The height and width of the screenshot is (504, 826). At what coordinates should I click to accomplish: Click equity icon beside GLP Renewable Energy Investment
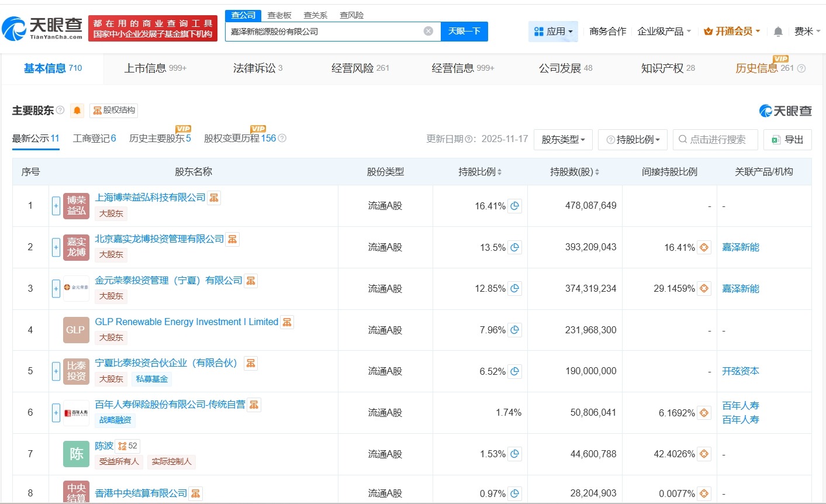pos(286,322)
